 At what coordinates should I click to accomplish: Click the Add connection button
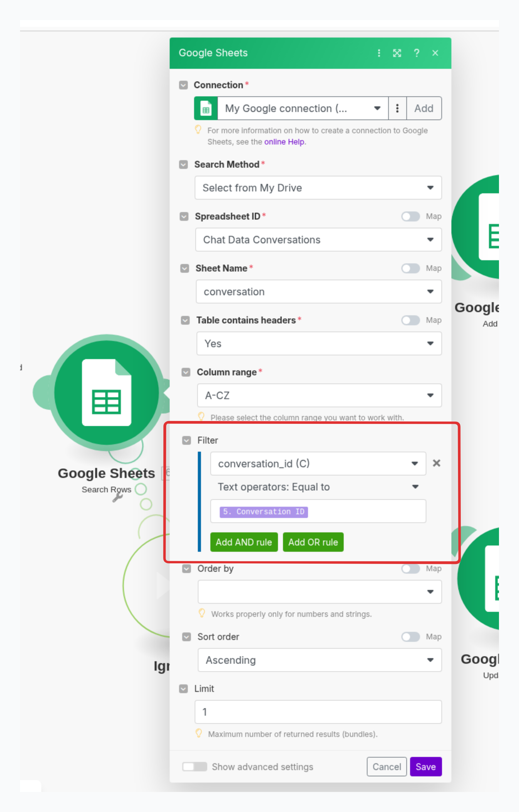point(424,108)
